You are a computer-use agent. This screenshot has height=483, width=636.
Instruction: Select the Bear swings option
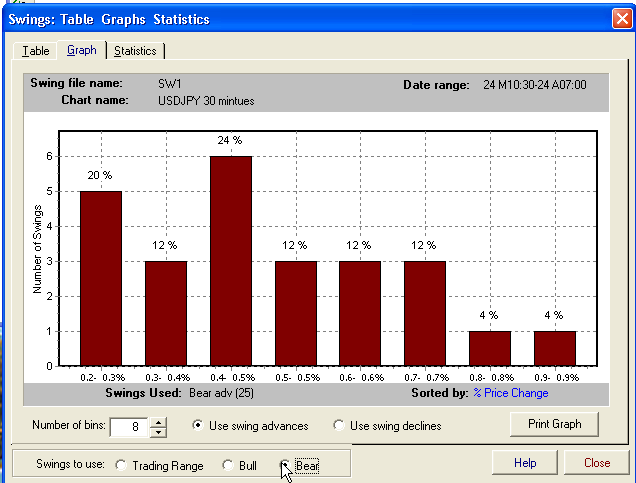(285, 466)
